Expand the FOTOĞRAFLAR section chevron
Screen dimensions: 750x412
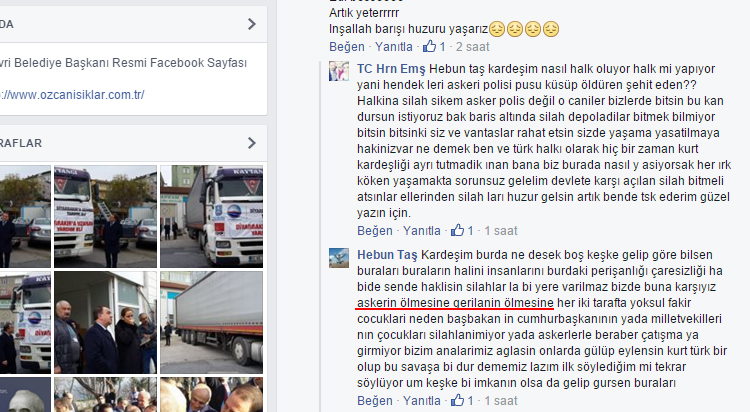252,143
